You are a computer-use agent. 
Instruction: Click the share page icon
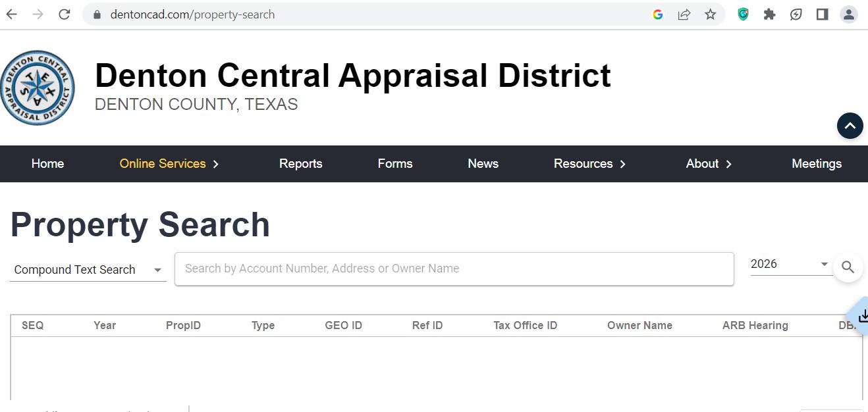[684, 14]
